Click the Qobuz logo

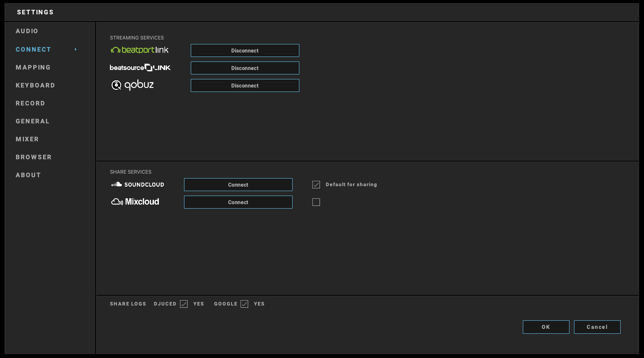click(x=132, y=85)
